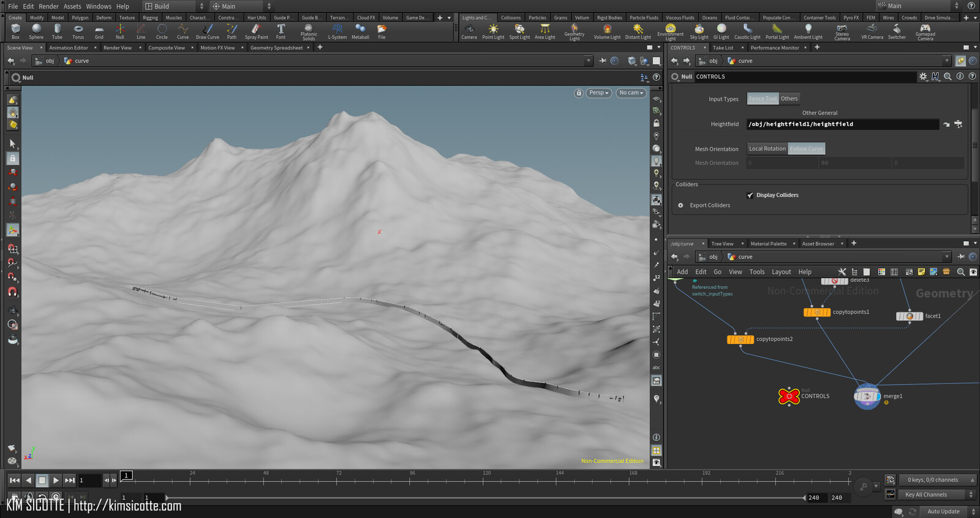Choose Follow Curve mesh orientation
Image resolution: width=980 pixels, height=518 pixels.
806,149
